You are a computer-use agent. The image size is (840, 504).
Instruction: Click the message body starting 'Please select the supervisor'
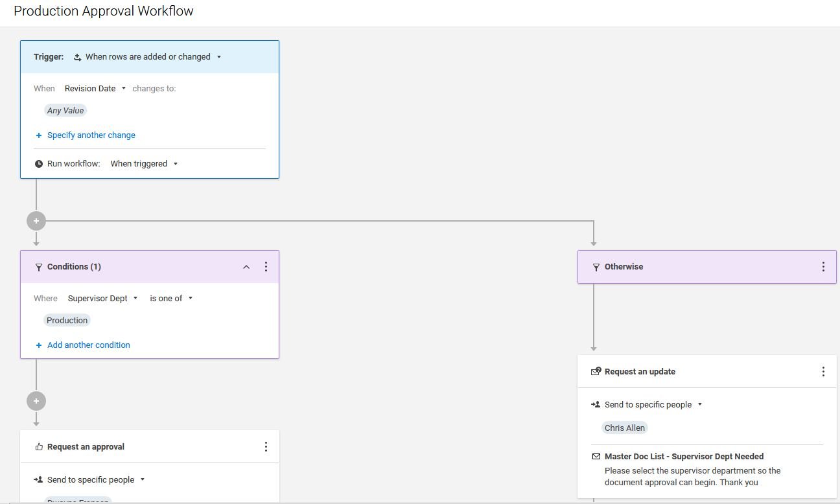click(x=692, y=477)
